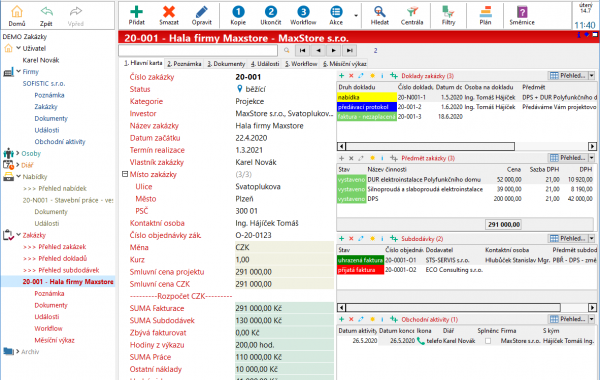This screenshot has height=380, width=600.
Task: Click the Domů home icon
Action: click(x=17, y=11)
